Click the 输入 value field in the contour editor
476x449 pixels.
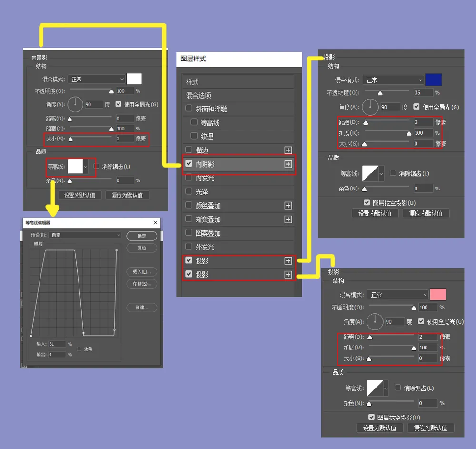[x=57, y=344]
